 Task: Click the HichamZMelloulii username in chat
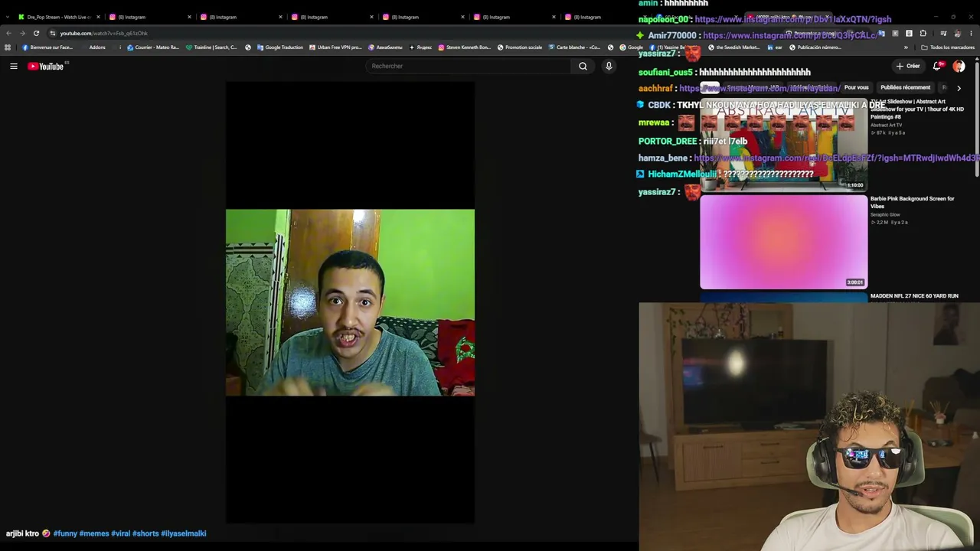click(683, 174)
